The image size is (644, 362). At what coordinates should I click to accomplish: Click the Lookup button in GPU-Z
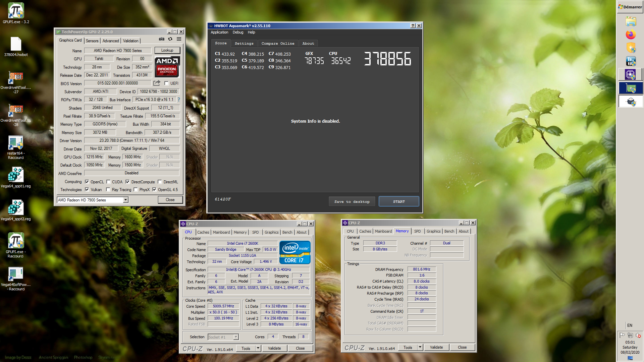coord(167,50)
